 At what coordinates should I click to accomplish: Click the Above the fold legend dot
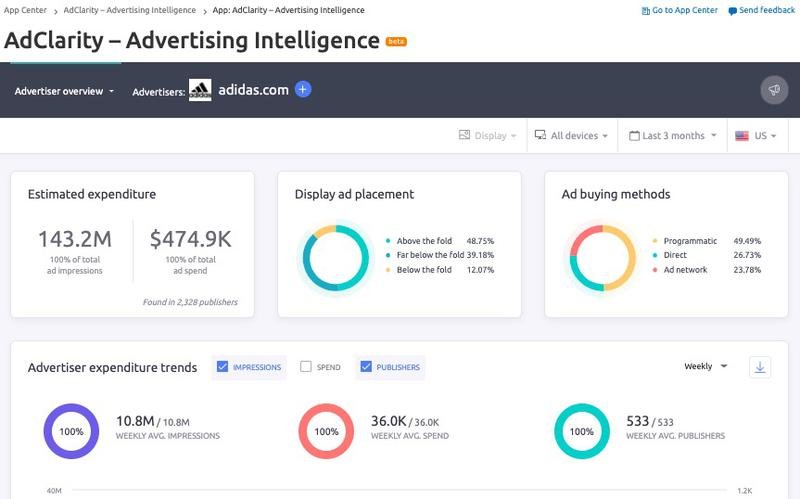(388, 241)
